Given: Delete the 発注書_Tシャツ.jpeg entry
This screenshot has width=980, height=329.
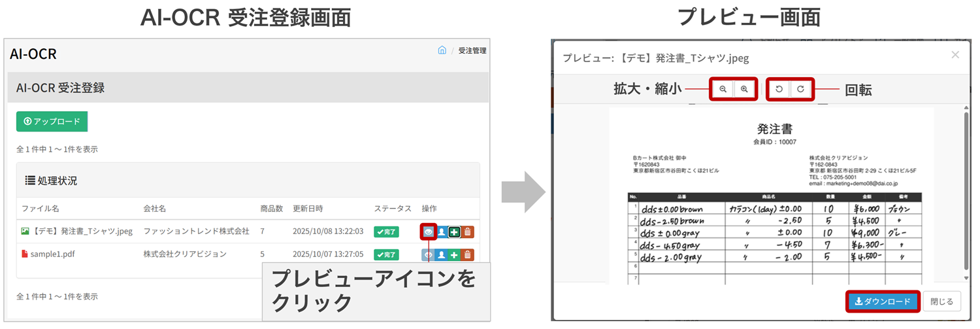Looking at the screenshot, I should [468, 232].
